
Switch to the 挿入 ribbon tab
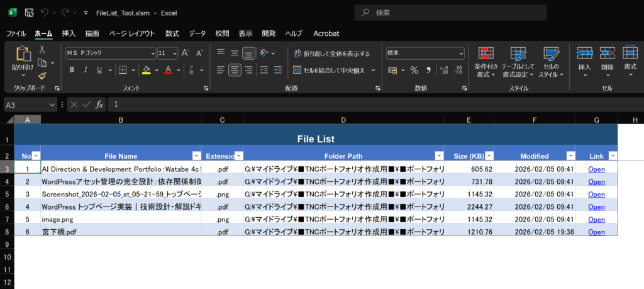point(69,33)
